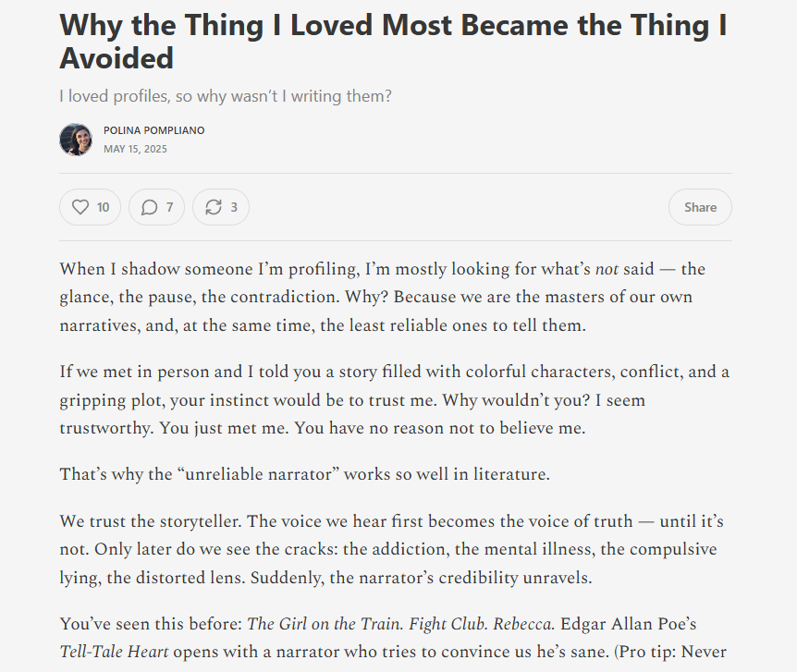797x672 pixels.
Task: Click the Share button
Action: (700, 207)
